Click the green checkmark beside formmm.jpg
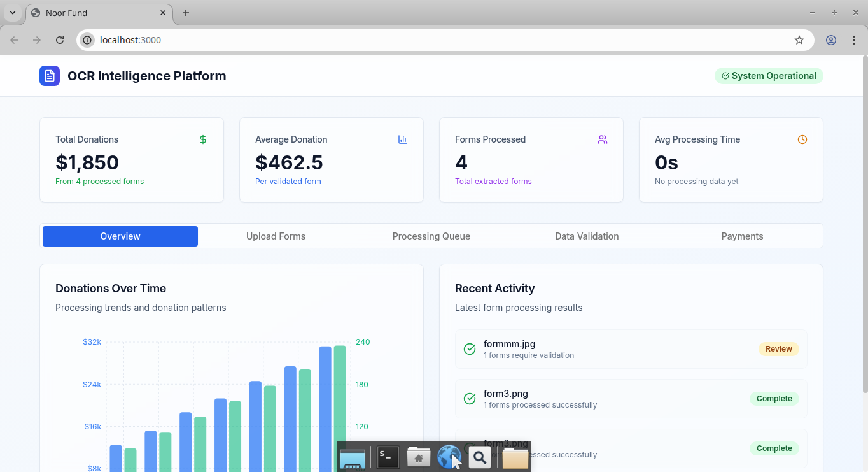The image size is (868, 472). click(x=470, y=349)
